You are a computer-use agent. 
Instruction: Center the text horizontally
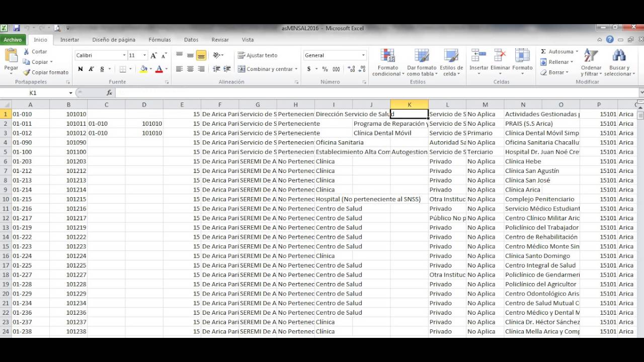tap(190, 69)
